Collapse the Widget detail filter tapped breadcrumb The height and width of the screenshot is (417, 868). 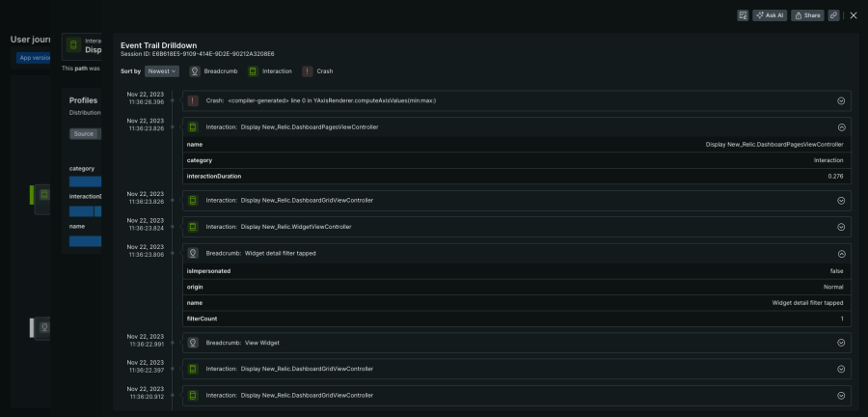(x=841, y=253)
